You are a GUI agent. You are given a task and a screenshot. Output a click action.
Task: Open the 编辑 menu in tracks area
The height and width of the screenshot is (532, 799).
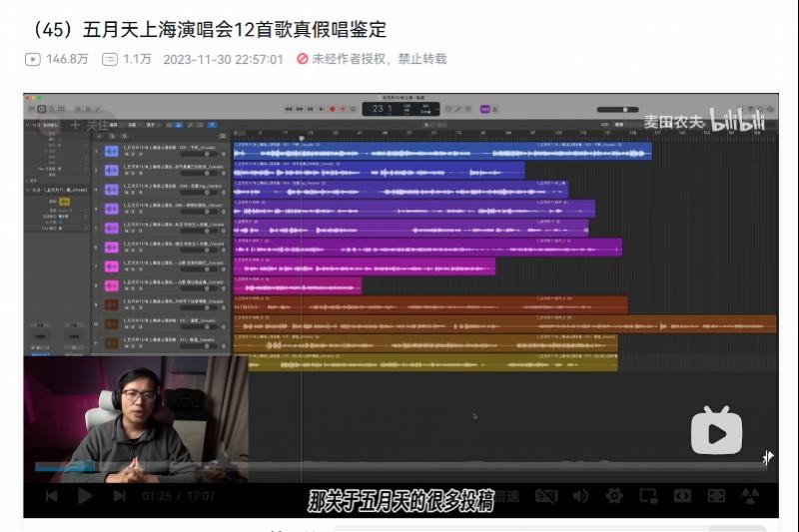[x=114, y=125]
